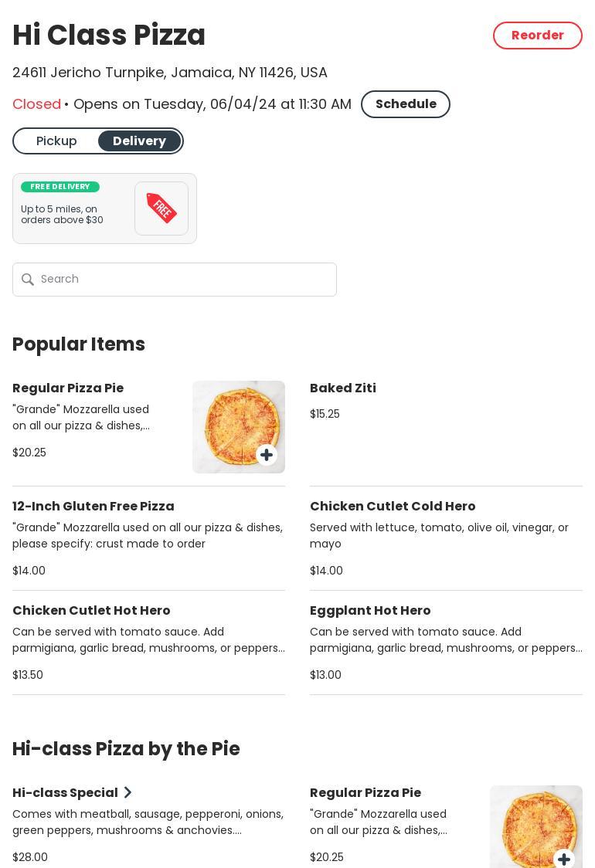Click the green Free Delivery badge

pos(60,187)
